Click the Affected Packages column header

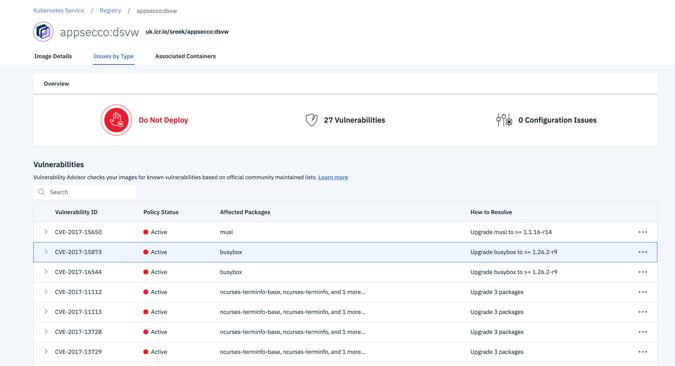pos(245,212)
